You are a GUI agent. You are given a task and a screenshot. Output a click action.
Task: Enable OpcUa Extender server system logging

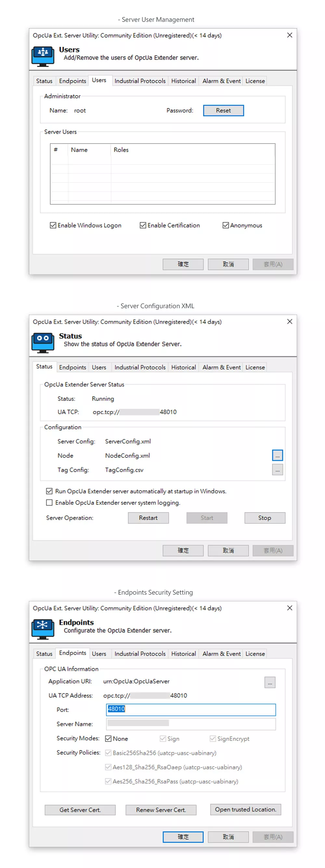49,502
